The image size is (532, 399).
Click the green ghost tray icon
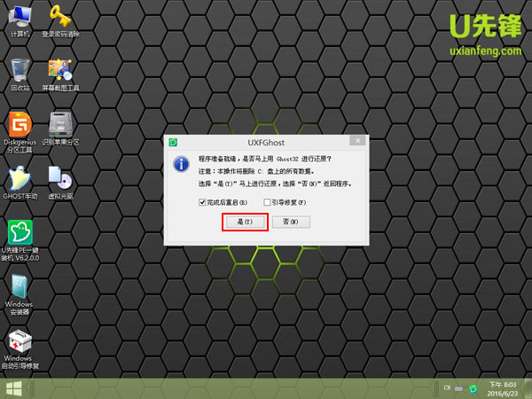(473, 388)
